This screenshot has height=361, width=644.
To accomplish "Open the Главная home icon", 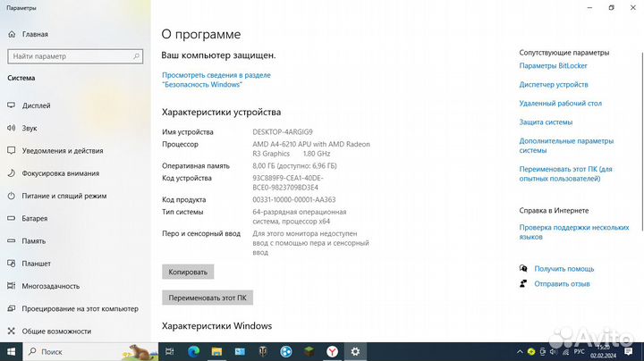I will [12, 34].
